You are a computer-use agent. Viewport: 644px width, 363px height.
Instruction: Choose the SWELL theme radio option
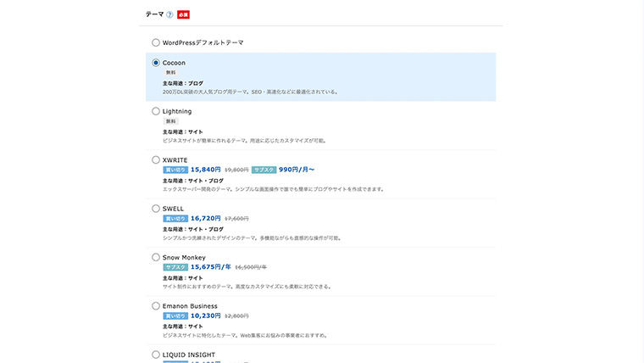(156, 208)
